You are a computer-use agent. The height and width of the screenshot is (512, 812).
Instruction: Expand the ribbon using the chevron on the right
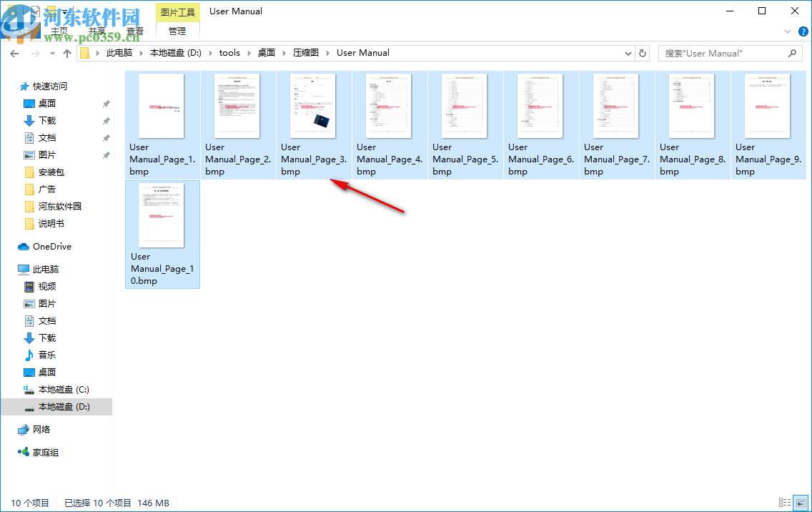[788, 31]
